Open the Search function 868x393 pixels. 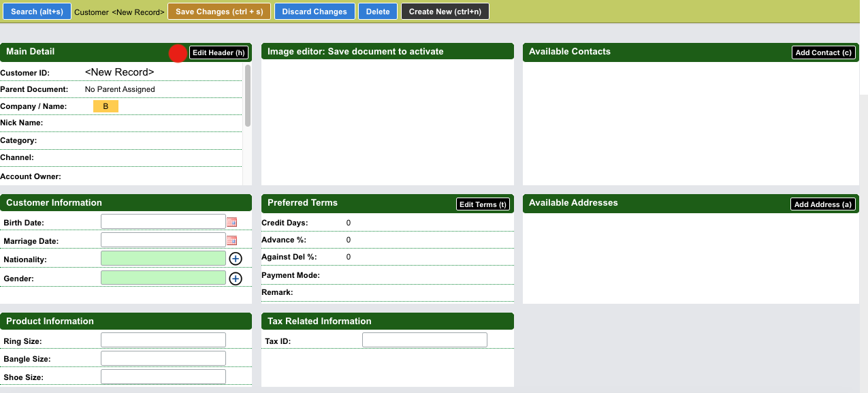[x=37, y=11]
